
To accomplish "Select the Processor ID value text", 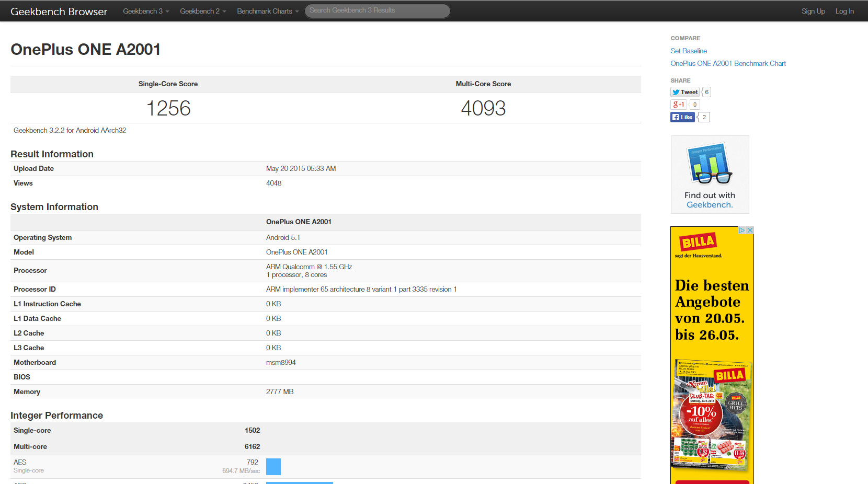I will click(x=361, y=289).
